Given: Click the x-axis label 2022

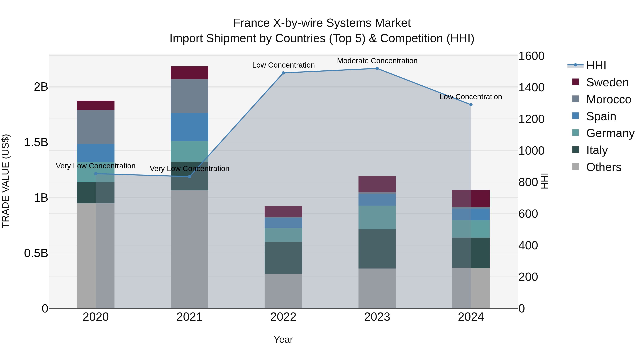Looking at the screenshot, I should pos(283,317).
